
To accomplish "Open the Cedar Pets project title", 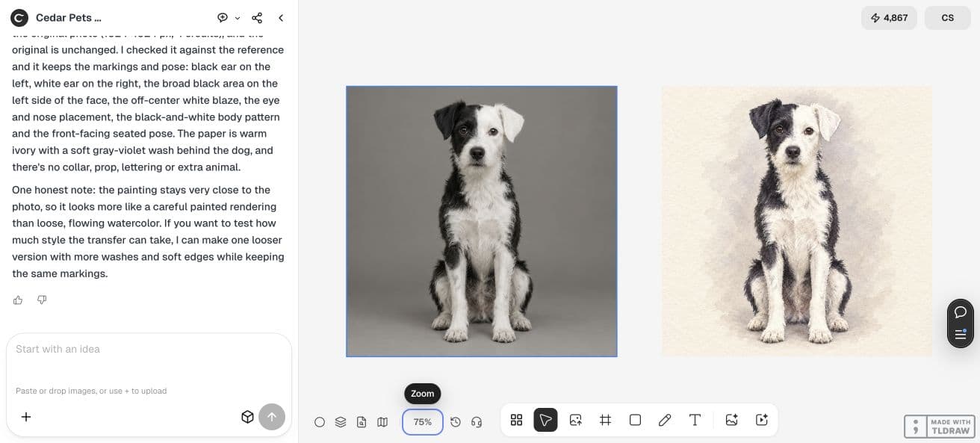I will coord(69,18).
